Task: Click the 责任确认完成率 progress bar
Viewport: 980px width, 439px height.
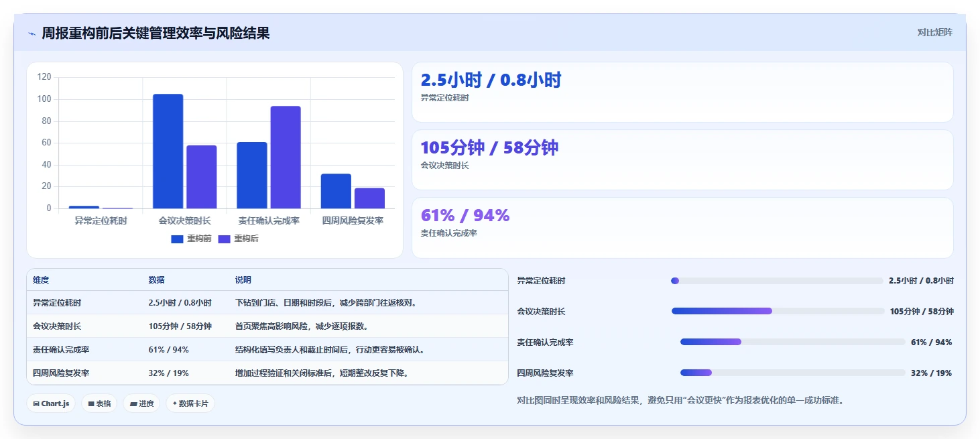Action: click(793, 342)
